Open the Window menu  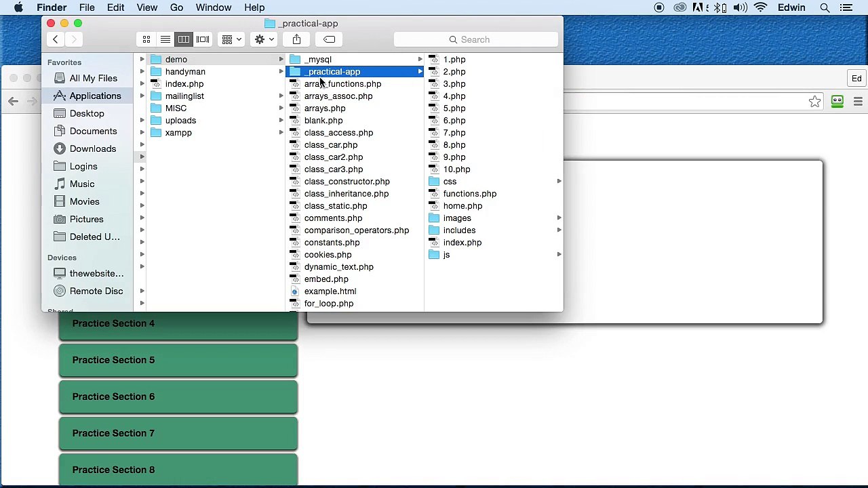[x=214, y=7]
